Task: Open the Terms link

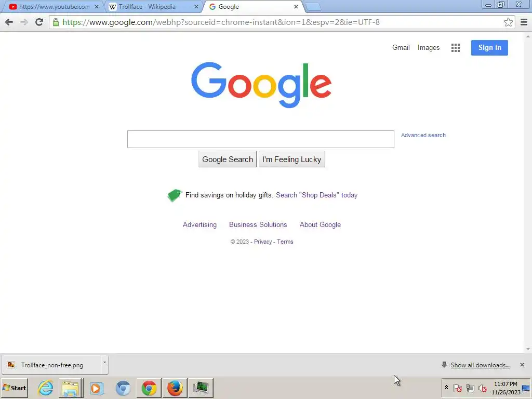Action: (x=285, y=242)
